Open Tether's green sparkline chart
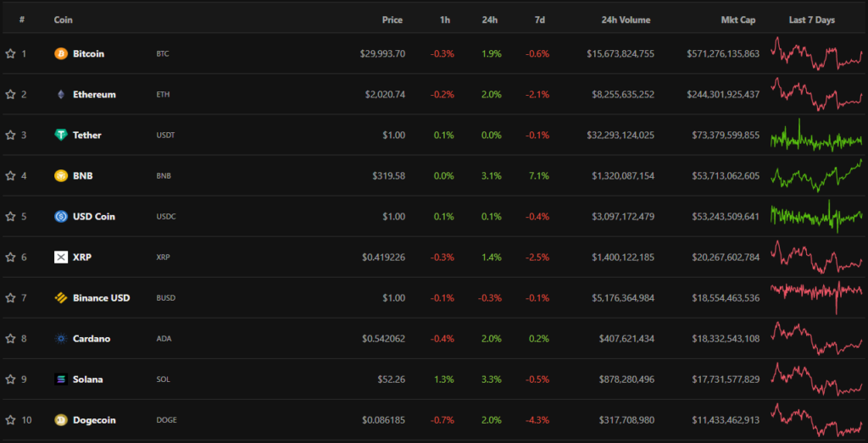Viewport: 868px width, 443px height. (816, 135)
